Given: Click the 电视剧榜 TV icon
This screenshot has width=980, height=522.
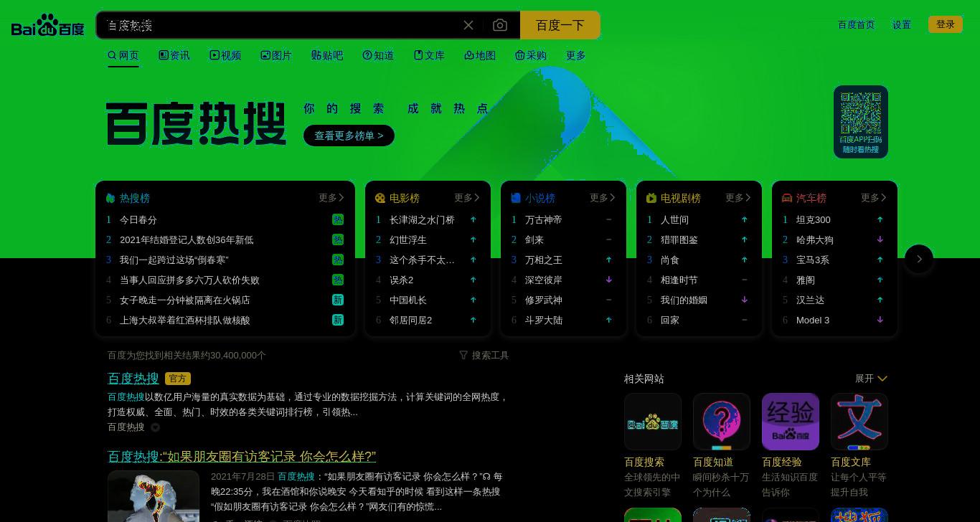Looking at the screenshot, I should click(x=651, y=198).
